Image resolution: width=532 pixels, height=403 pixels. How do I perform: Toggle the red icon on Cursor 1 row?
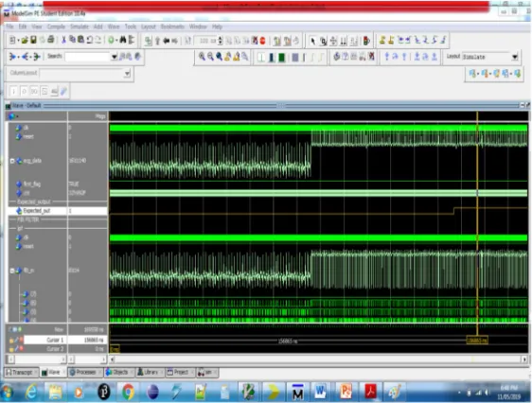pos(21,340)
